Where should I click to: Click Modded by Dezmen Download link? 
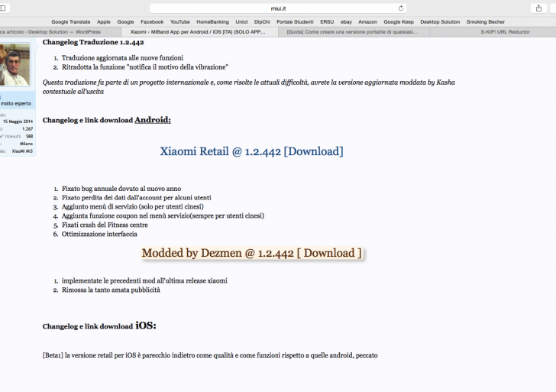click(x=252, y=253)
